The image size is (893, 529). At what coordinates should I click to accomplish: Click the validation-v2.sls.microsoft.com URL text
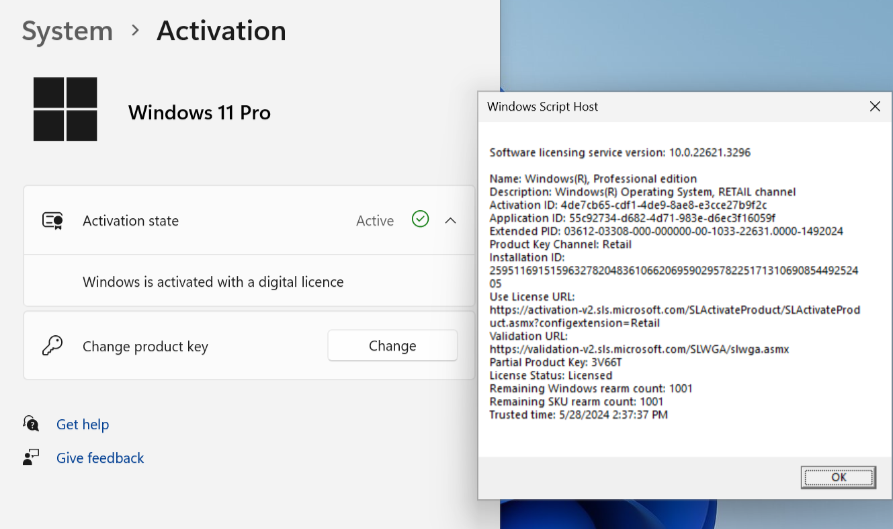coord(639,349)
